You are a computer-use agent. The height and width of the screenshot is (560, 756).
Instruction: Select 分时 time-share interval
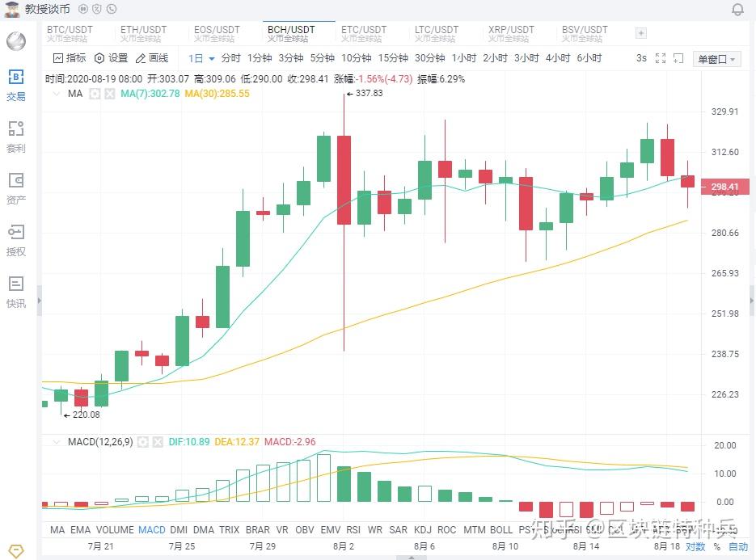point(230,58)
